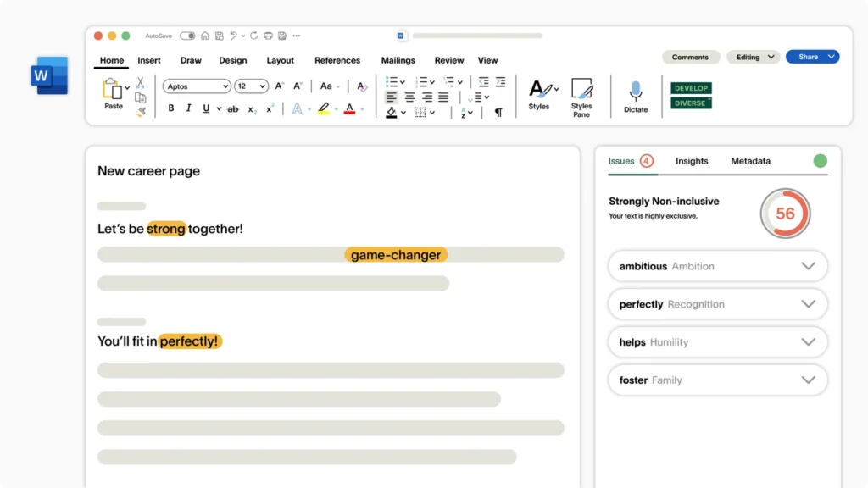The height and width of the screenshot is (488, 868).
Task: Show paragraph marks with the pilcrow icon
Action: click(x=498, y=112)
